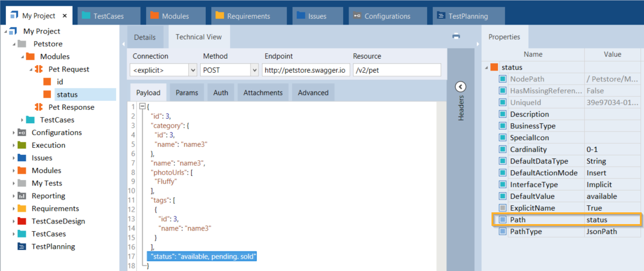Click the Pet Request module icon

pos(39,69)
